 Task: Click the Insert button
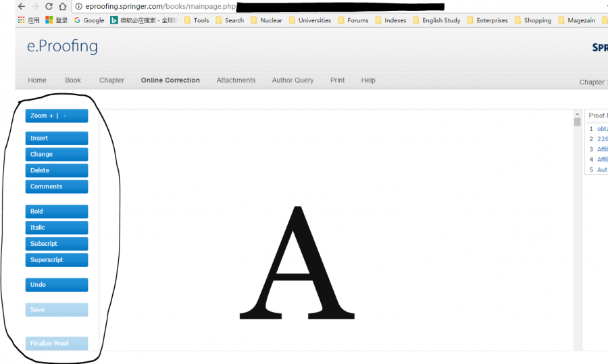tap(57, 138)
